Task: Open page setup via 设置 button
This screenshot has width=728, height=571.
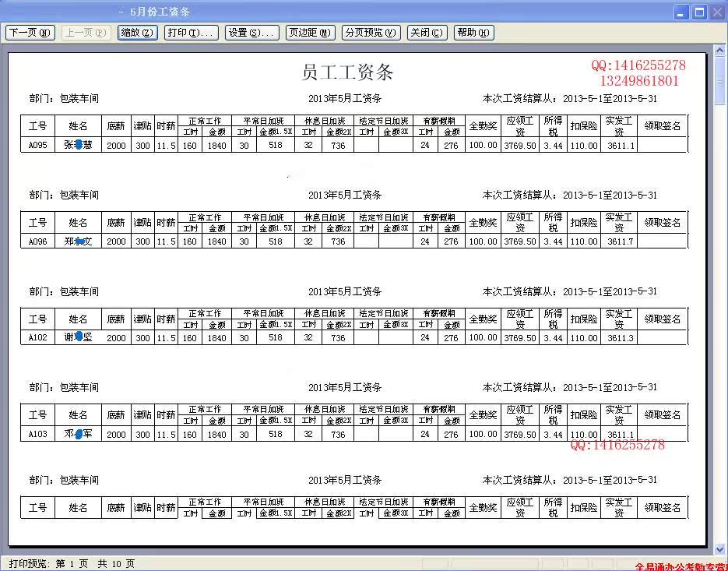Action: click(x=251, y=33)
